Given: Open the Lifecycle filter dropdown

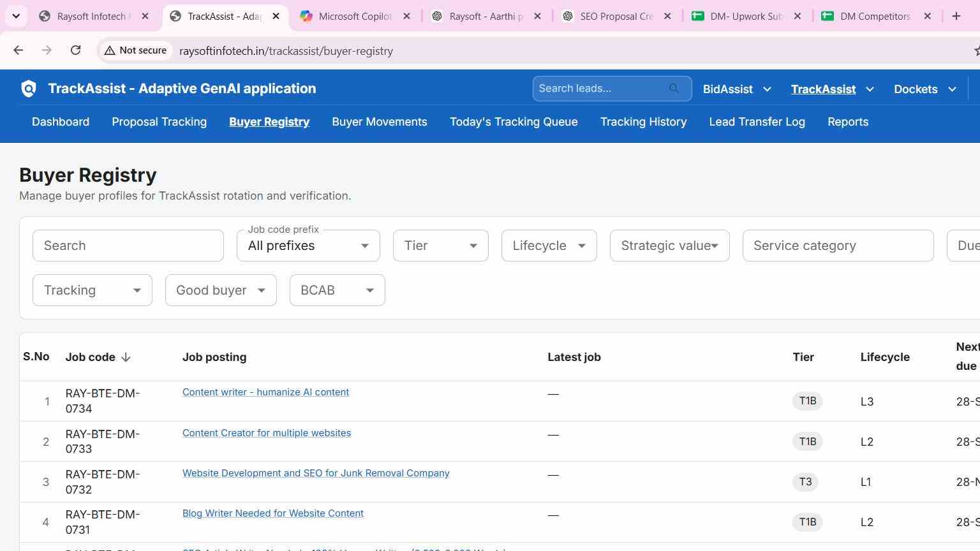Looking at the screenshot, I should 549,246.
